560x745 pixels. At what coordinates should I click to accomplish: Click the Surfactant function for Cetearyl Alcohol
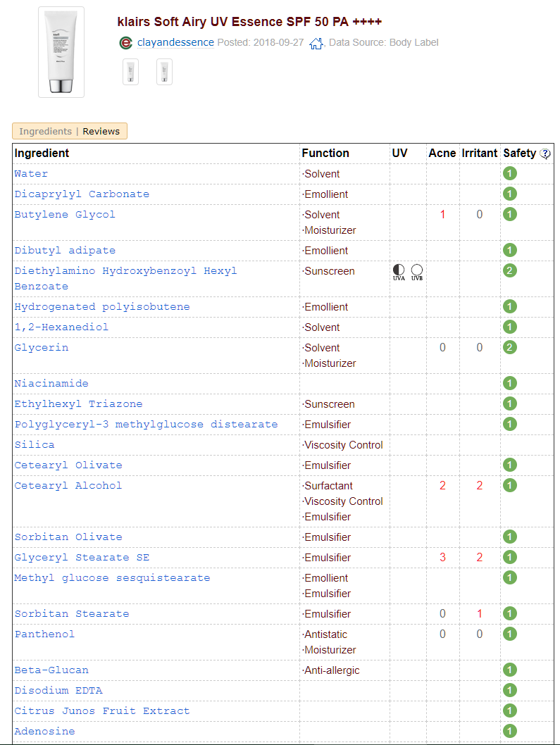click(x=328, y=486)
